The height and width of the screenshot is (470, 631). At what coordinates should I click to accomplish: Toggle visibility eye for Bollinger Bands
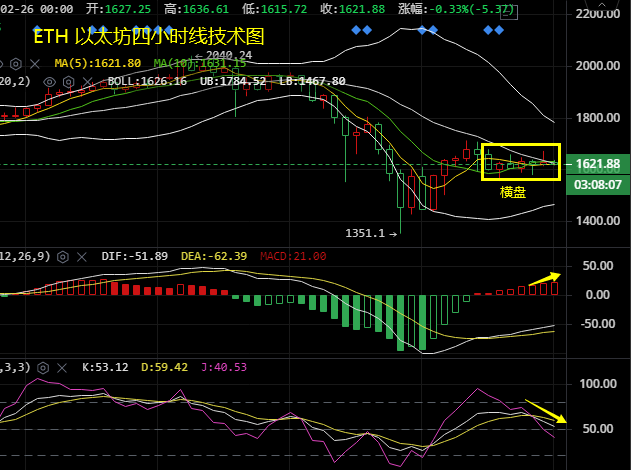tap(49, 81)
